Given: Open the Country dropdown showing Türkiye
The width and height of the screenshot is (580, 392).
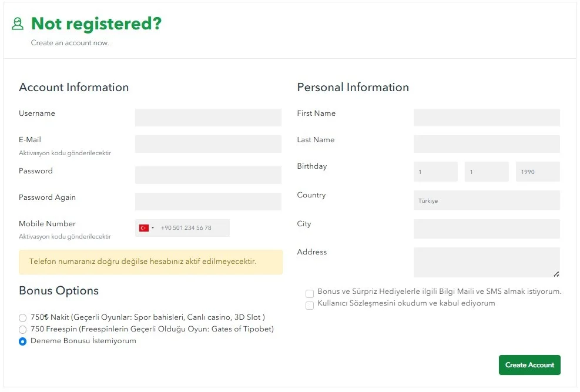Looking at the screenshot, I should (x=487, y=200).
